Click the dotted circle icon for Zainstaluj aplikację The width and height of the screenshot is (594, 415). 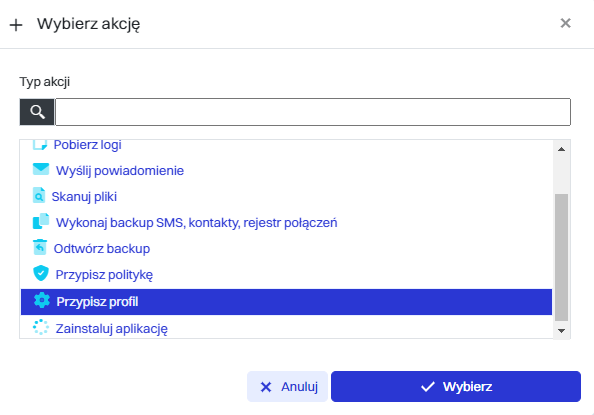point(41,327)
